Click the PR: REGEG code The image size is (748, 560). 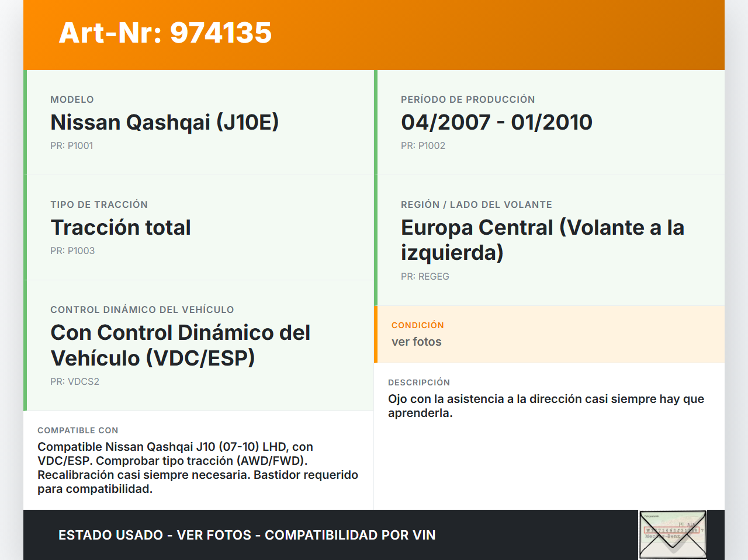pyautogui.click(x=425, y=277)
